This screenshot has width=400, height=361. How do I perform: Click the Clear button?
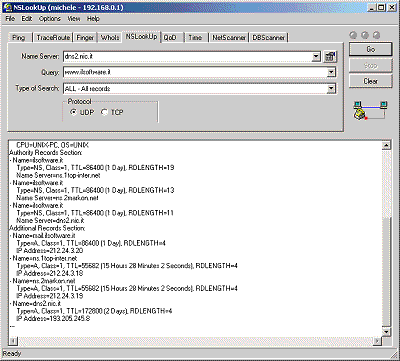pos(371,81)
